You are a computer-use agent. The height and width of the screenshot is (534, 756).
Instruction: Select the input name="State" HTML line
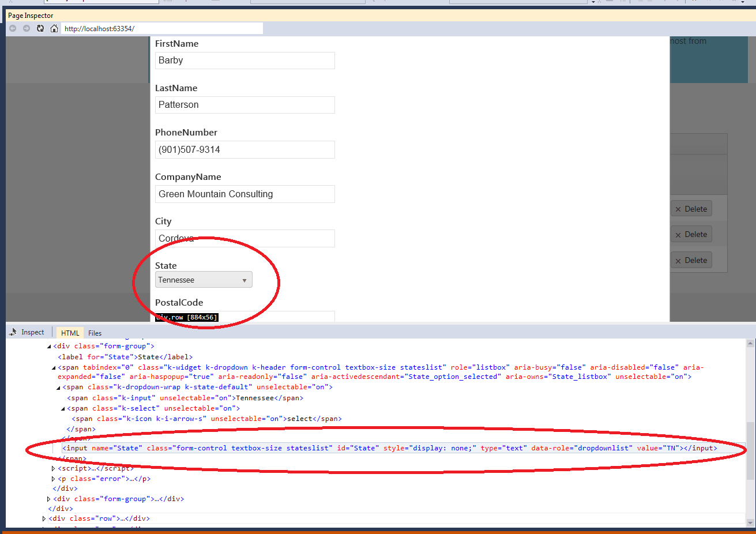coord(390,448)
